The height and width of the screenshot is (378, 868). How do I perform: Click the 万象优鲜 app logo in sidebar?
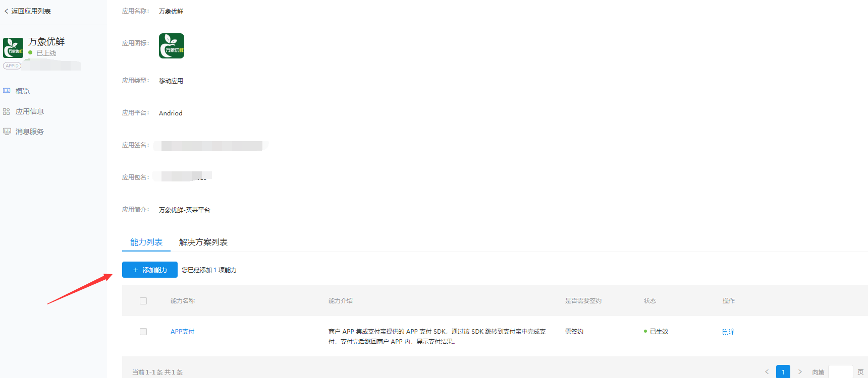[13, 48]
